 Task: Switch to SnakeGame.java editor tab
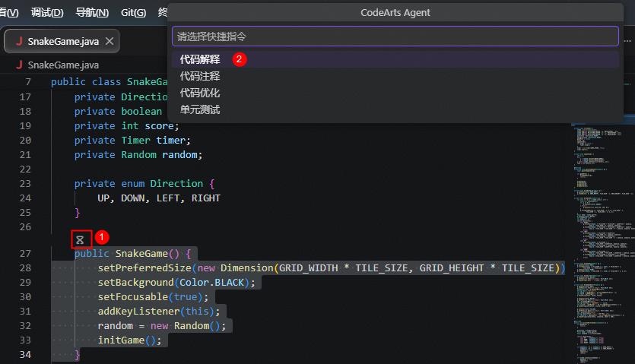pos(62,41)
